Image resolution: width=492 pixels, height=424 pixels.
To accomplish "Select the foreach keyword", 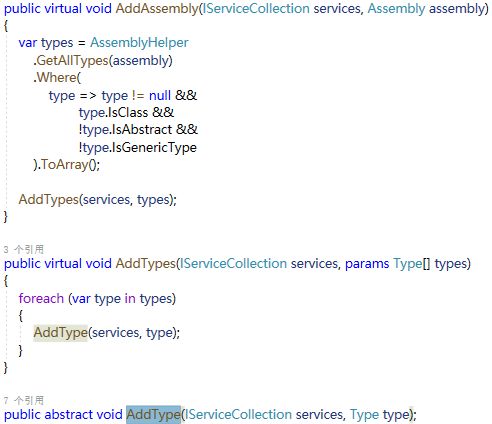I will point(41,298).
